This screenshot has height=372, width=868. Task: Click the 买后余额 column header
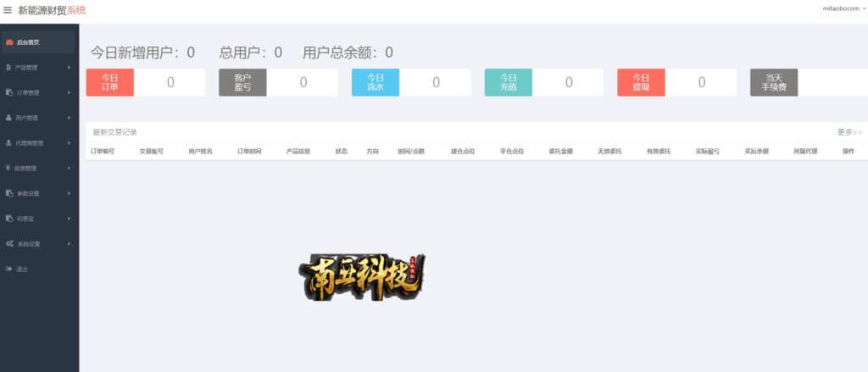click(x=757, y=151)
